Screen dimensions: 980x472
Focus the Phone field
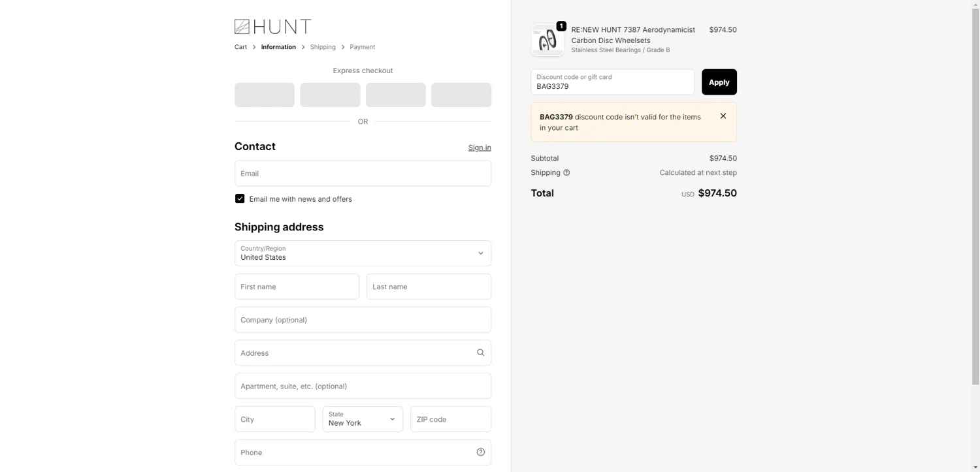(x=363, y=452)
